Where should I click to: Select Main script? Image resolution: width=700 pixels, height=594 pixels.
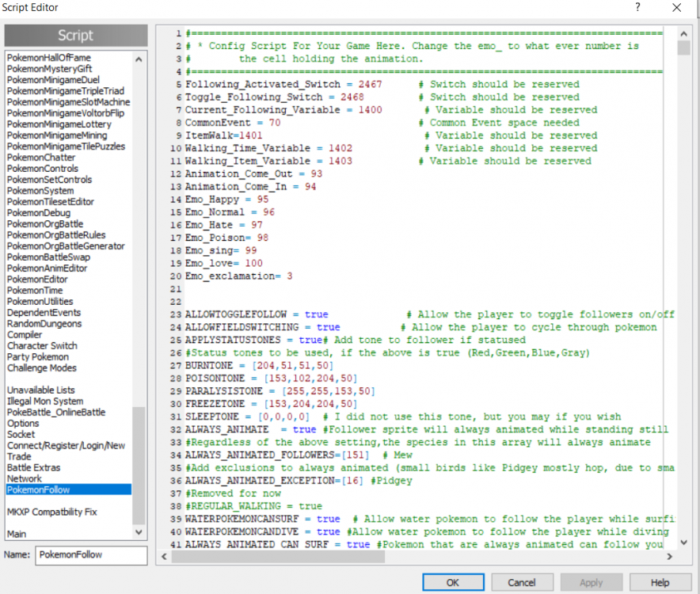17,534
